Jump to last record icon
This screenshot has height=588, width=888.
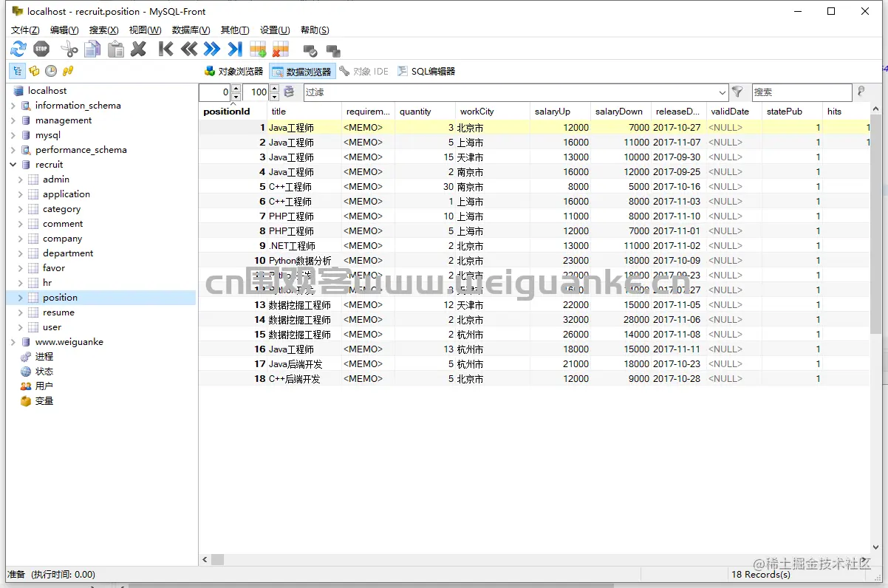(x=235, y=49)
